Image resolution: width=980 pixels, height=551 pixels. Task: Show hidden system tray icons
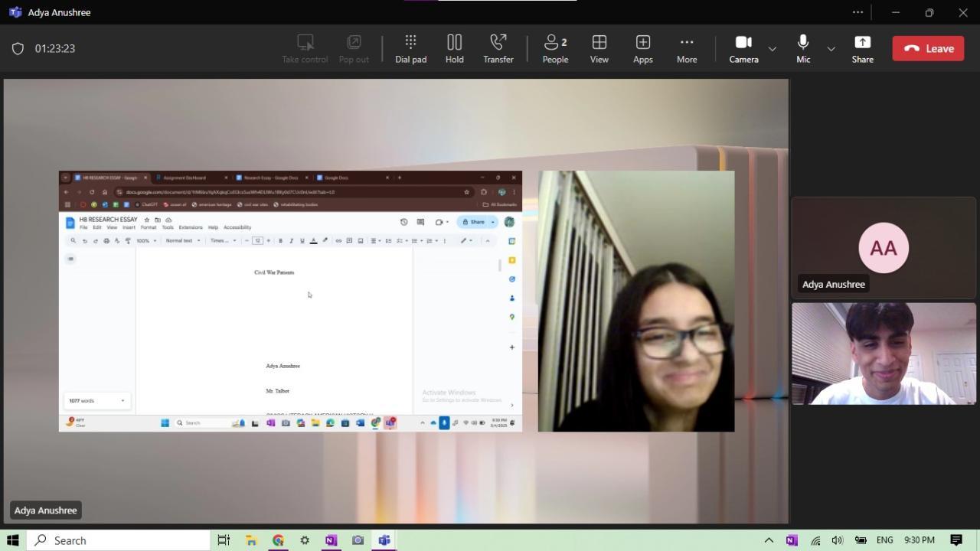769,540
